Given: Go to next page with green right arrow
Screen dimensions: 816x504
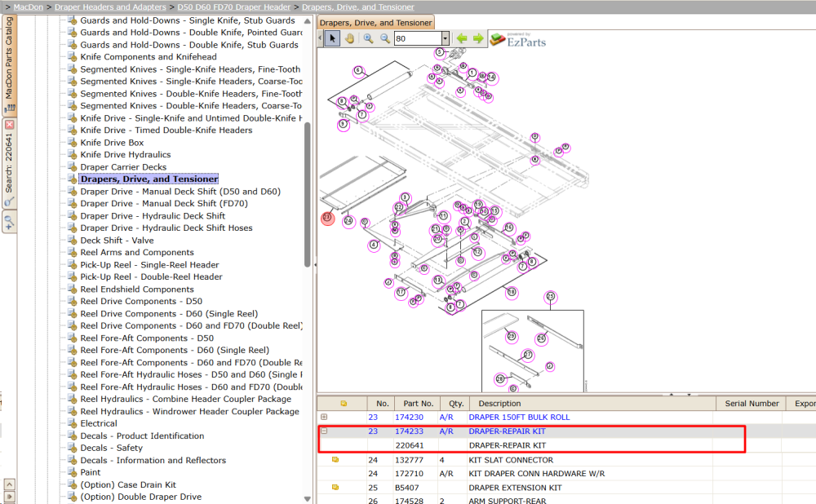Looking at the screenshot, I should click(478, 38).
